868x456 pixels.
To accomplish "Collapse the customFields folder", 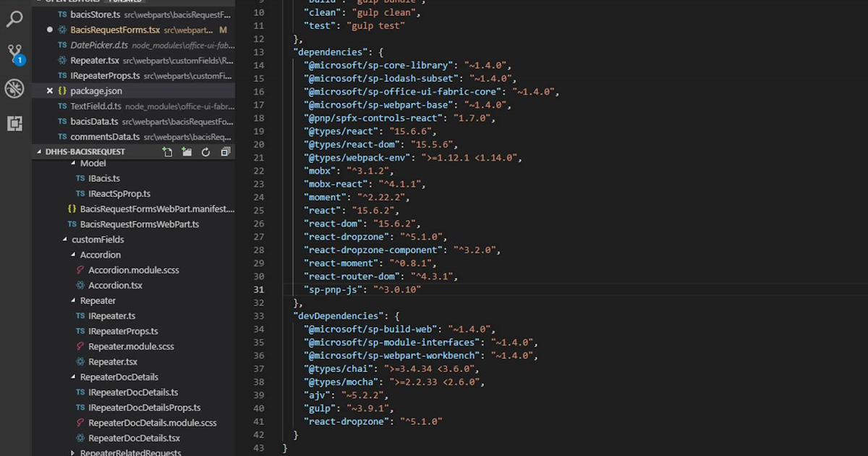I will 64,240.
